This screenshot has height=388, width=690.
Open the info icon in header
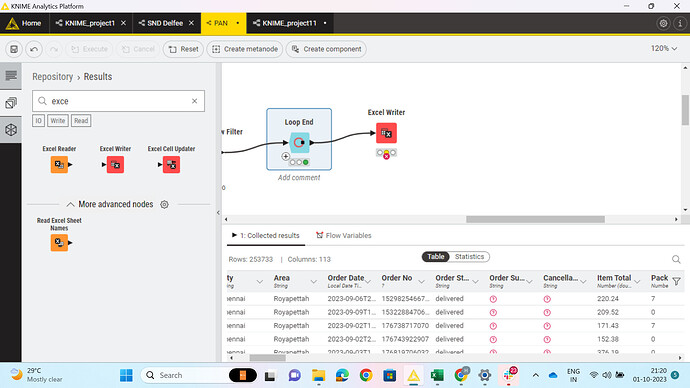click(680, 23)
